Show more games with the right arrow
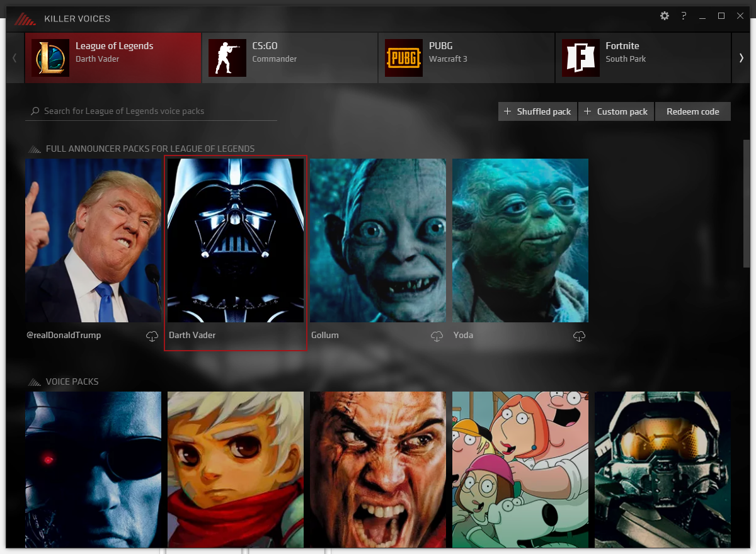The image size is (756, 554). tap(741, 58)
